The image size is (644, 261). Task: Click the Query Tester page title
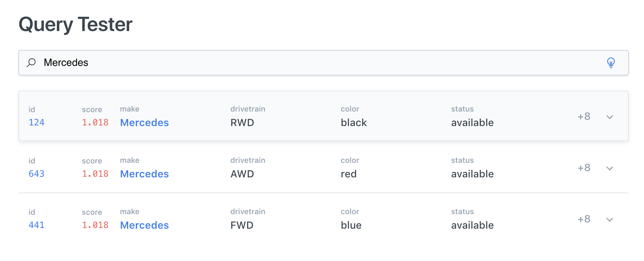(x=76, y=24)
